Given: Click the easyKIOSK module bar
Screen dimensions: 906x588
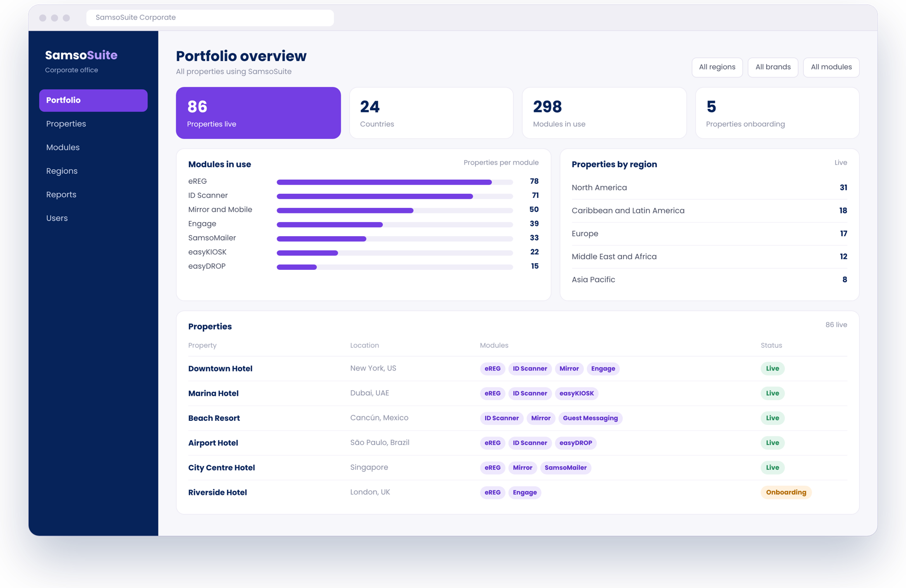Looking at the screenshot, I should click(x=395, y=253).
